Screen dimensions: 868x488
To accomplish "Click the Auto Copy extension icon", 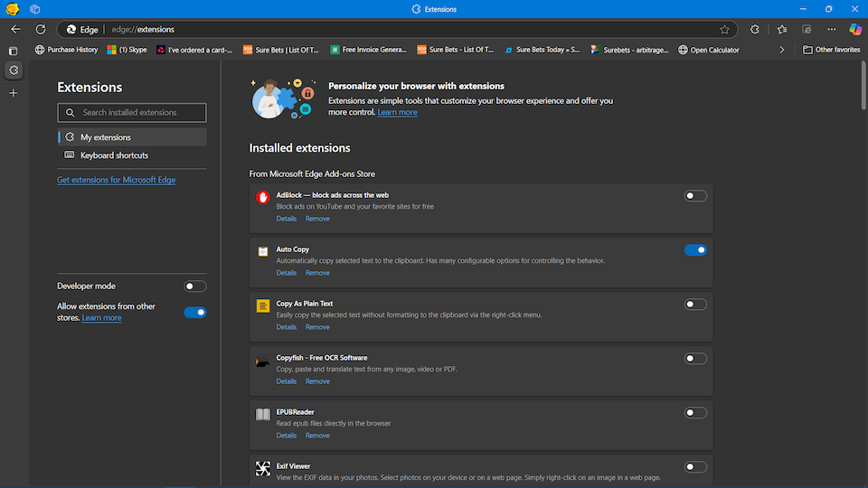I will (x=263, y=251).
